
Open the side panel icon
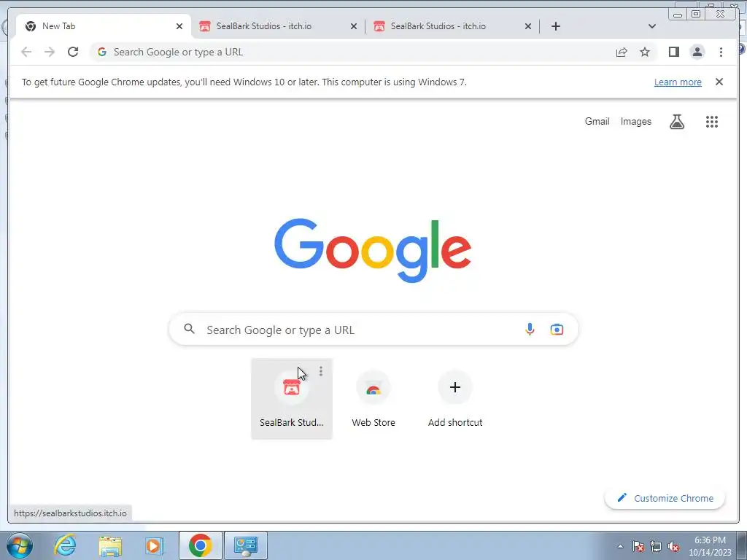(673, 52)
